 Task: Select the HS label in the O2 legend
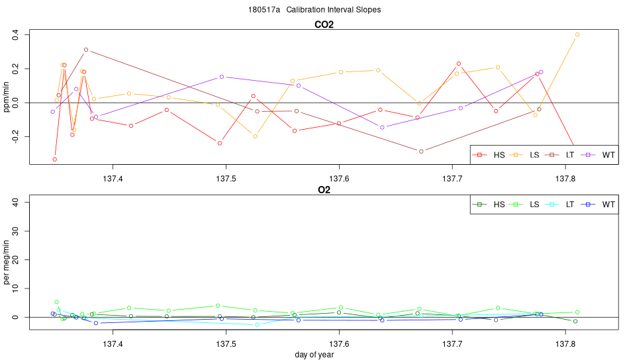[499, 205]
